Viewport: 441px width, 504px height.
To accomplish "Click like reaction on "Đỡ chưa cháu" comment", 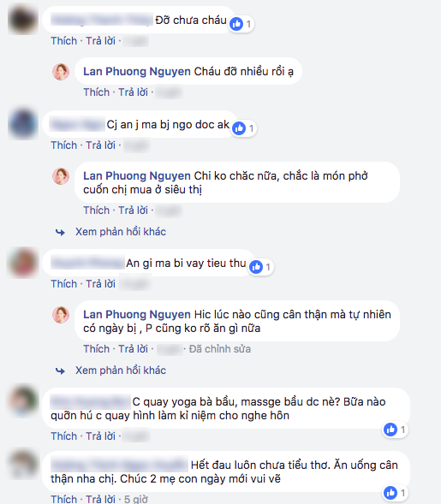I will [x=241, y=24].
